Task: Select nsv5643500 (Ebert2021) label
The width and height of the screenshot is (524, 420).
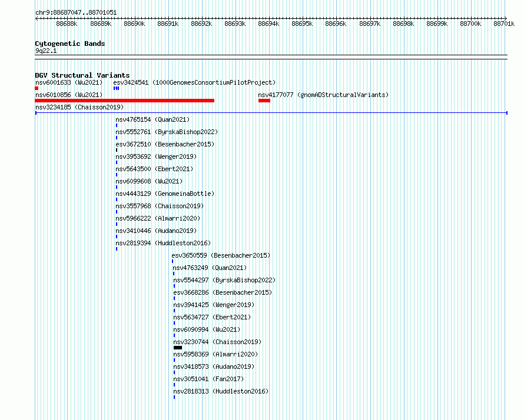Action: 154,169
